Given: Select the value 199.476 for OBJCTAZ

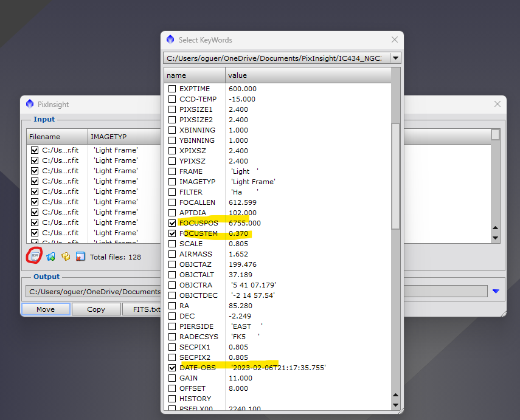Looking at the screenshot, I should coord(243,264).
